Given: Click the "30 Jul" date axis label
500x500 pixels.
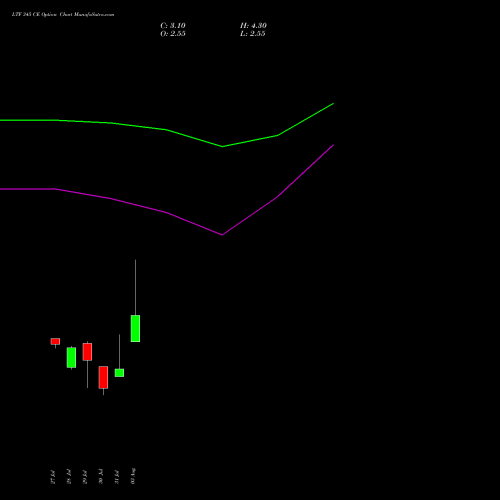Looking at the screenshot, I should pyautogui.click(x=101, y=477).
